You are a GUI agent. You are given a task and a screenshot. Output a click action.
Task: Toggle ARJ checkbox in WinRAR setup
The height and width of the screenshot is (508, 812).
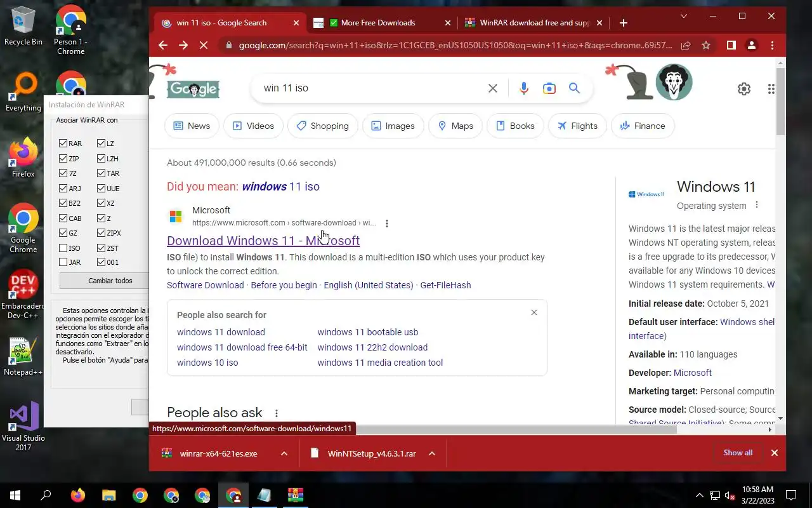tap(63, 189)
